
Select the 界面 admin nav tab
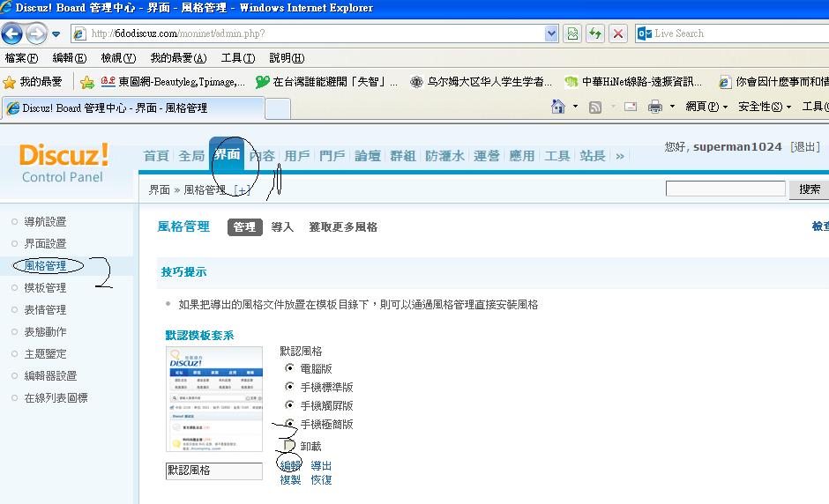(227, 154)
